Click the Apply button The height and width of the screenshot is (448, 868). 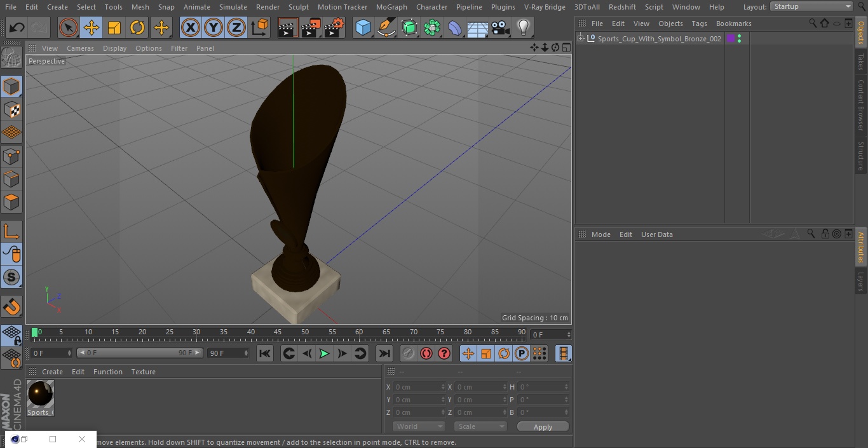[543, 427]
